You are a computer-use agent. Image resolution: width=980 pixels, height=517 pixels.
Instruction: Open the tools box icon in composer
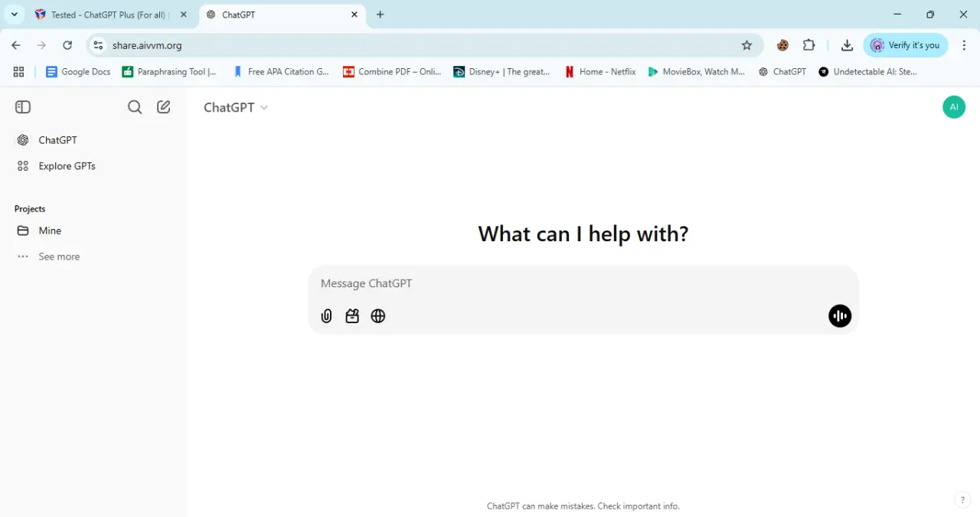coord(352,316)
